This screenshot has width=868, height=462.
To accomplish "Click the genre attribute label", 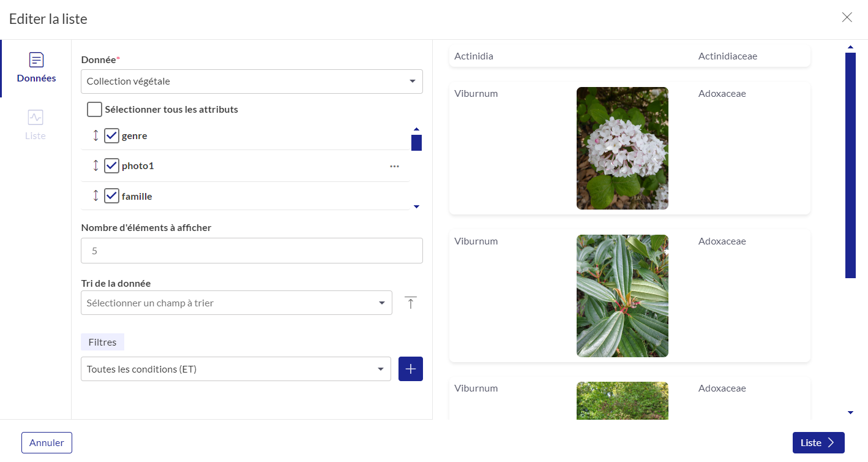I will [134, 136].
